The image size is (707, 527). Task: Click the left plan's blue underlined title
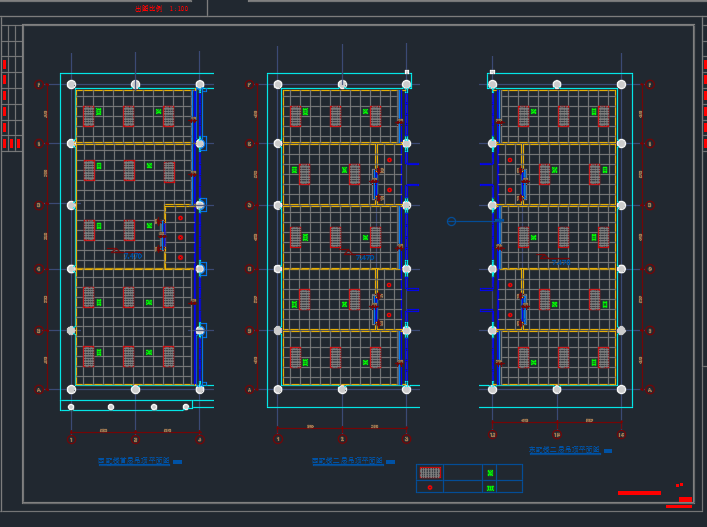tap(134, 461)
